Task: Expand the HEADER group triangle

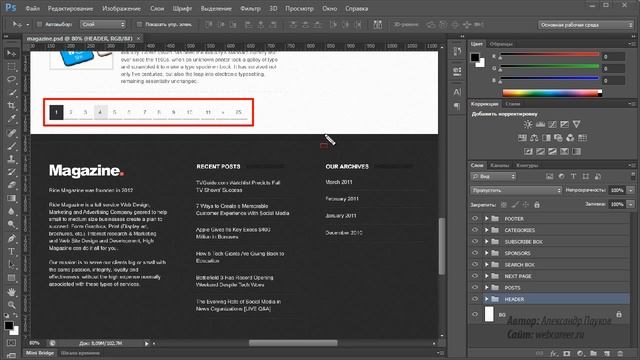Action: 487,299
